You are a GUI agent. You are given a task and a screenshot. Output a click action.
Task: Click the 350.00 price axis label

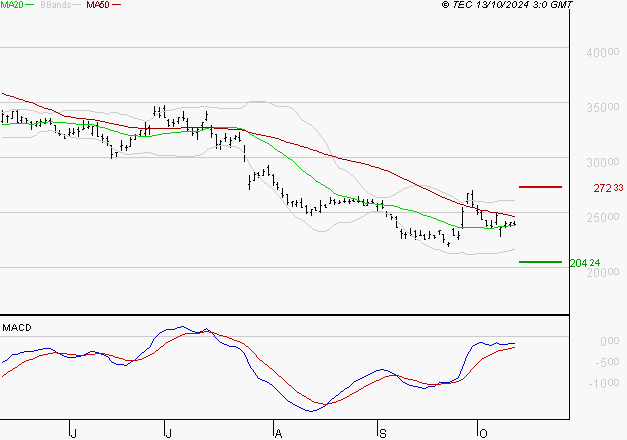[603, 107]
